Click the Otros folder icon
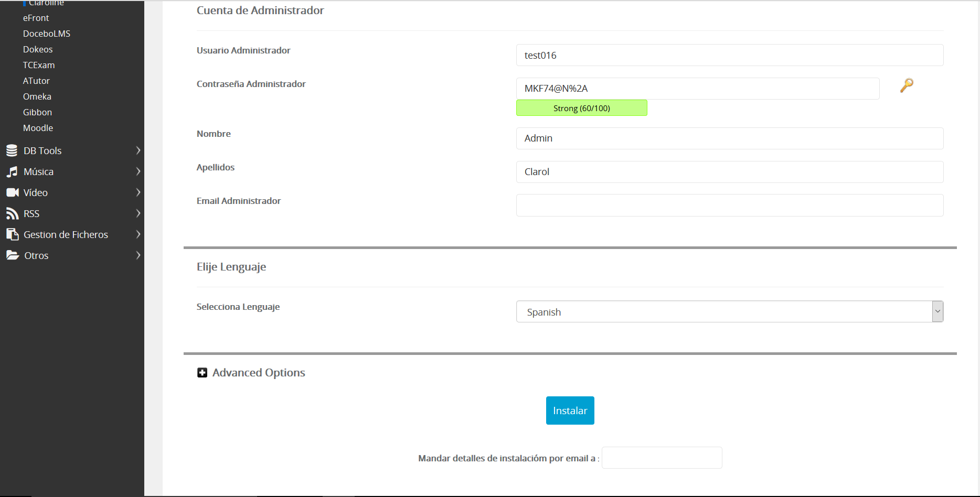This screenshot has height=497, width=980. pyautogui.click(x=12, y=255)
